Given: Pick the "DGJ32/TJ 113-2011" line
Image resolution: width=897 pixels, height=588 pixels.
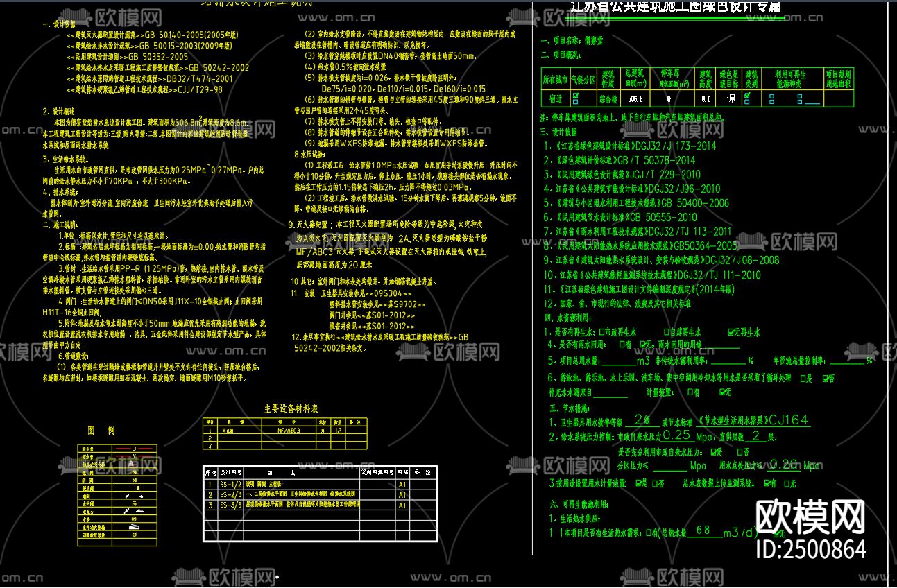Looking at the screenshot, I should (x=637, y=232).
